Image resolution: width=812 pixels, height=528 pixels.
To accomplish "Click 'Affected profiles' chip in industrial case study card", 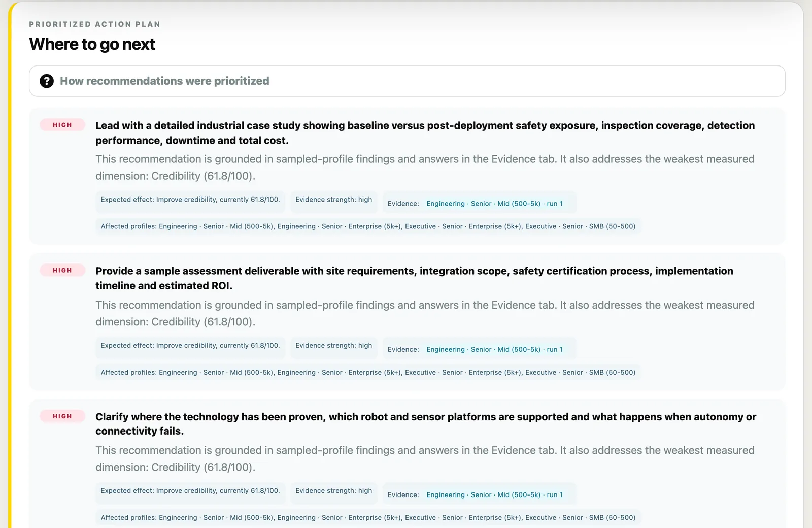I will [368, 226].
